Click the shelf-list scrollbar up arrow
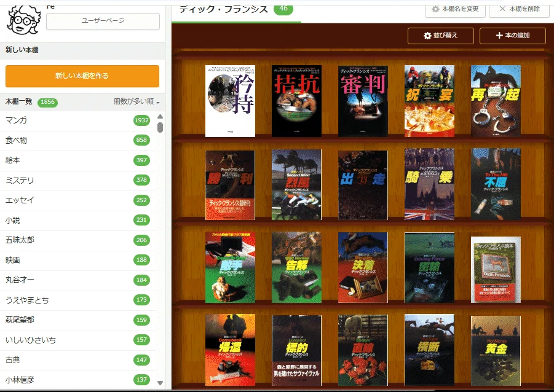Viewport: 554px width, 392px height. 160,117
